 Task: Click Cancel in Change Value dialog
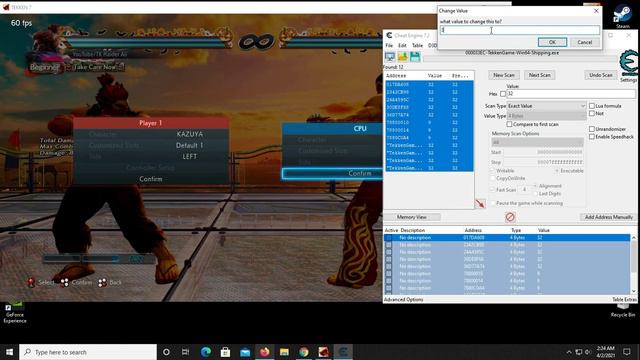[584, 42]
